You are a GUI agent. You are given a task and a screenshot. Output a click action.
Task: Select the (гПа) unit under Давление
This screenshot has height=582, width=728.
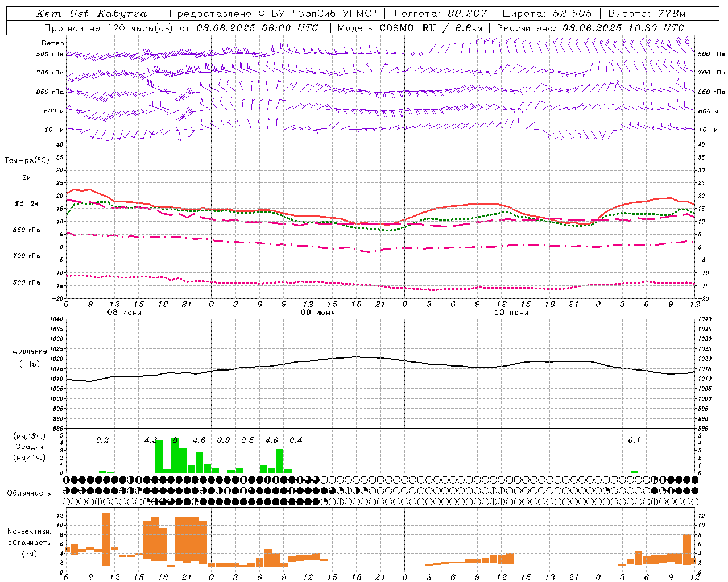pyautogui.click(x=30, y=364)
